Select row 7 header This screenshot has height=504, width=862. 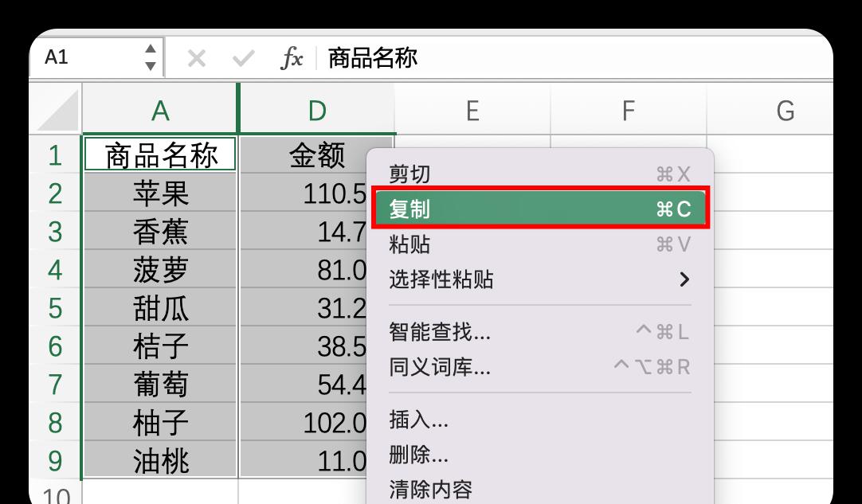click(55, 385)
